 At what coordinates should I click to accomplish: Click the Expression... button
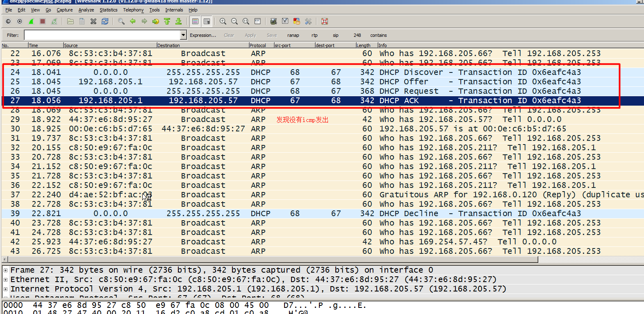pos(203,35)
